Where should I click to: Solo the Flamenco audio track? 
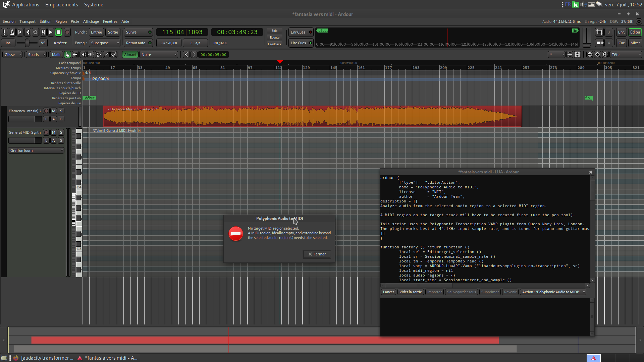tap(61, 111)
